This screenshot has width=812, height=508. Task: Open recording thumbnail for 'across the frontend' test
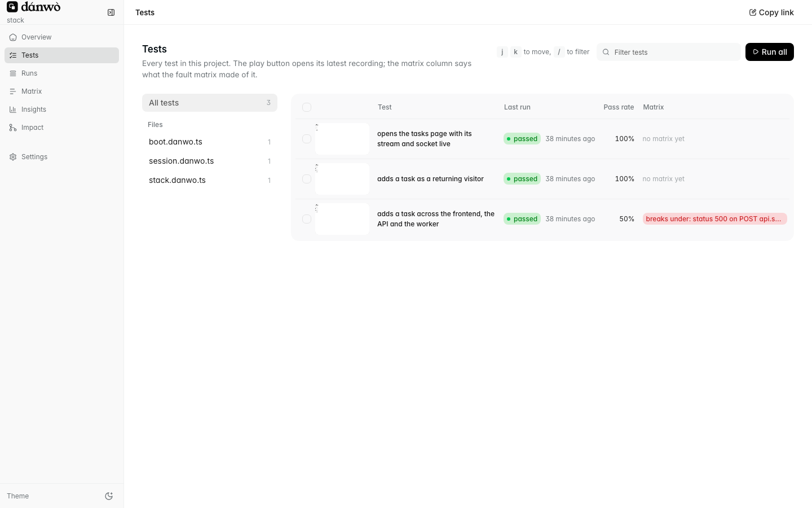(x=342, y=219)
